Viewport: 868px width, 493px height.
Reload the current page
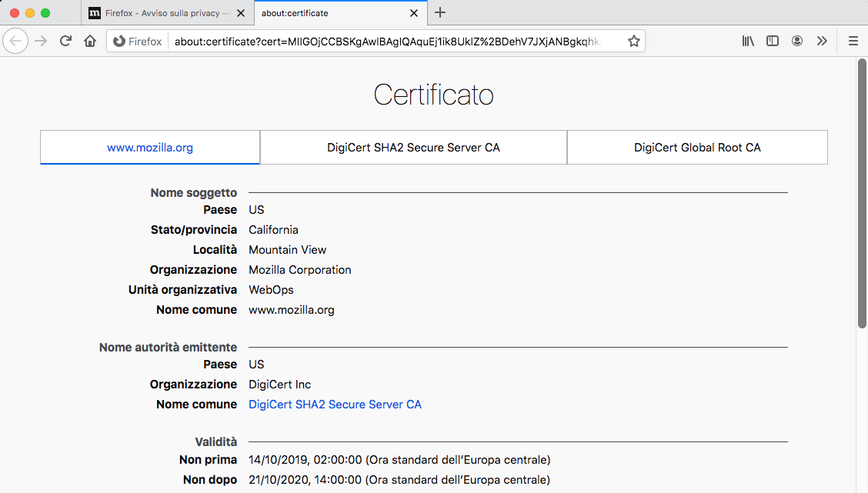(x=65, y=41)
